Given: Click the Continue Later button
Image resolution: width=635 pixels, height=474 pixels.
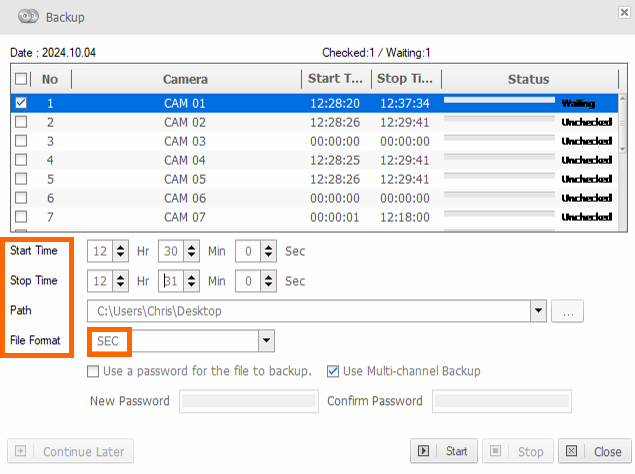Looking at the screenshot, I should 70,451.
